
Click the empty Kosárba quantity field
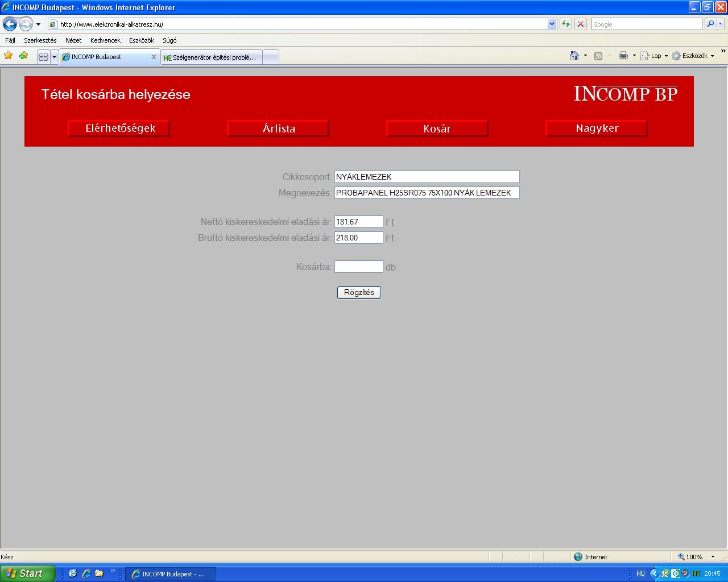click(x=359, y=267)
